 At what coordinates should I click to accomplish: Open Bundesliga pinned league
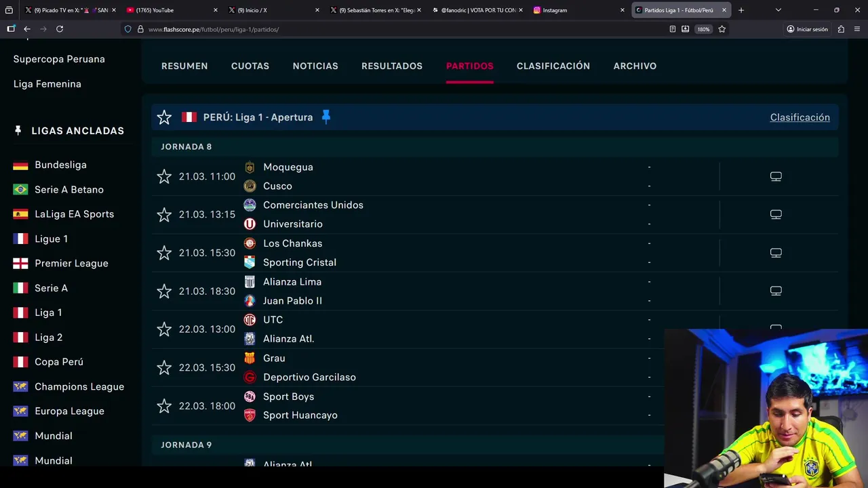click(x=60, y=165)
